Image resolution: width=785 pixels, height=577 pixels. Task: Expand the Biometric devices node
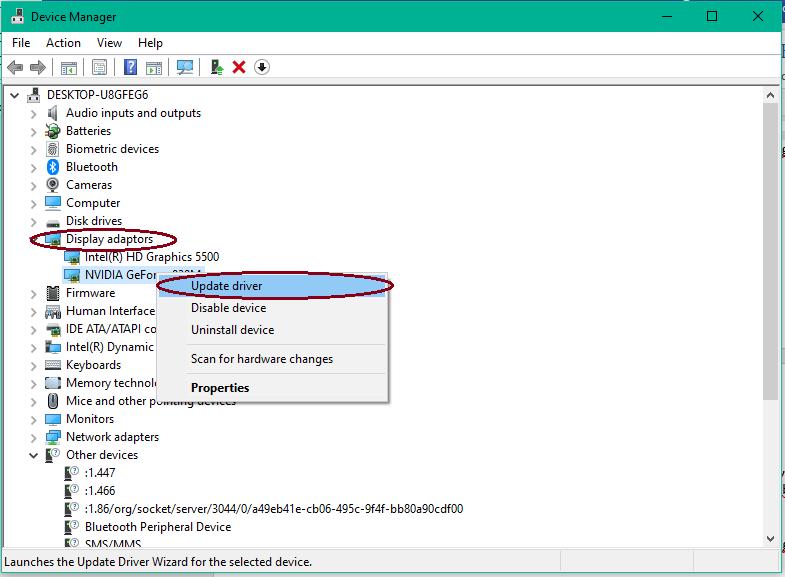click(x=33, y=150)
